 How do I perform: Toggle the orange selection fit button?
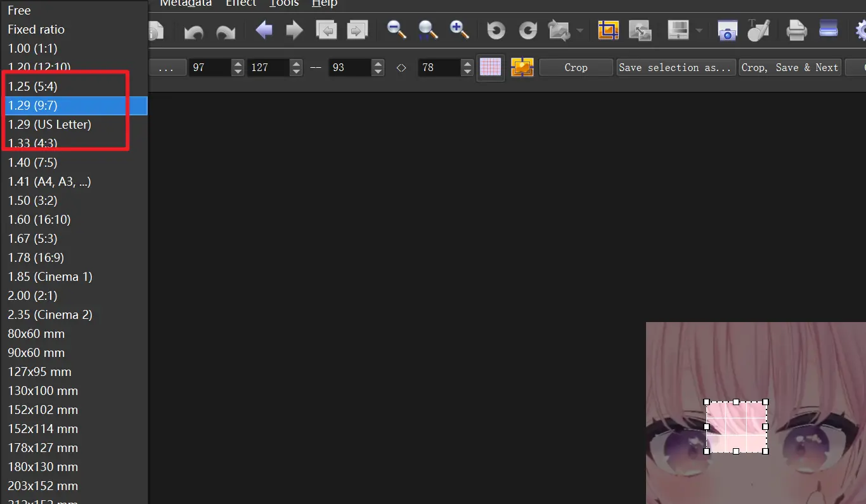(522, 67)
